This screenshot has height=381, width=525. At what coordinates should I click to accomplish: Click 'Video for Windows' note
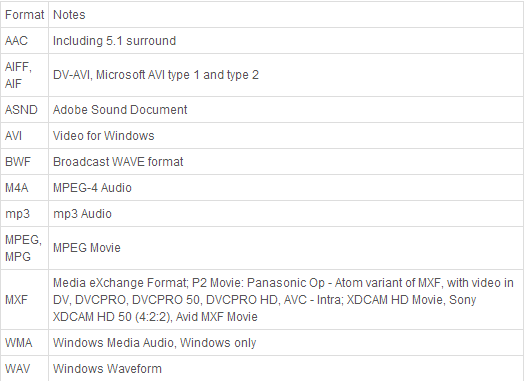pyautogui.click(x=104, y=136)
